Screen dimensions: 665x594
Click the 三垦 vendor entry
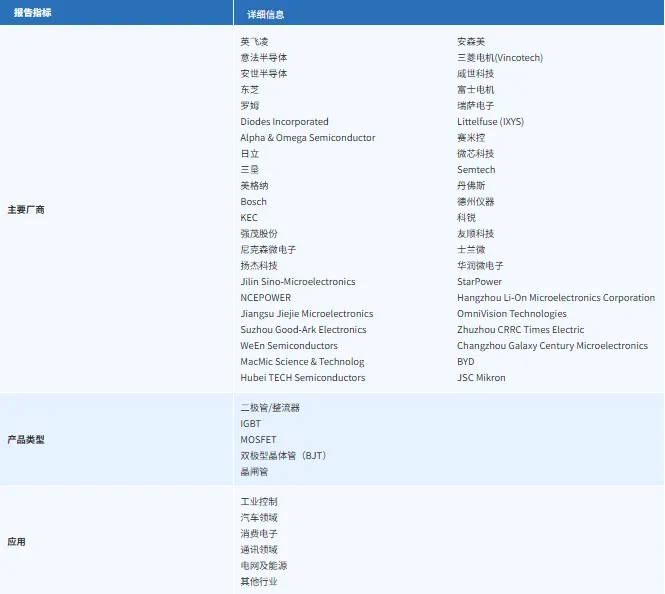point(250,170)
